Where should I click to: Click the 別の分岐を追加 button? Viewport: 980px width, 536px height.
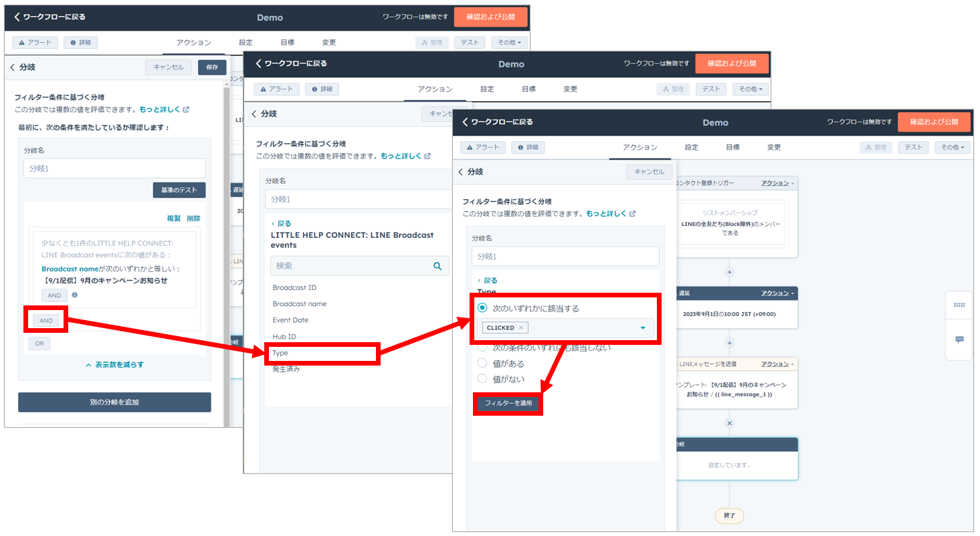[x=114, y=402]
